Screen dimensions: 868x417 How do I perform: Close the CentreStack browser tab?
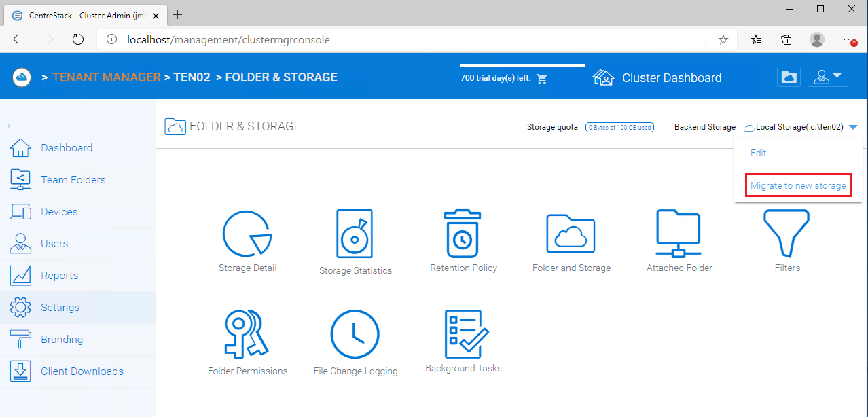(x=155, y=15)
